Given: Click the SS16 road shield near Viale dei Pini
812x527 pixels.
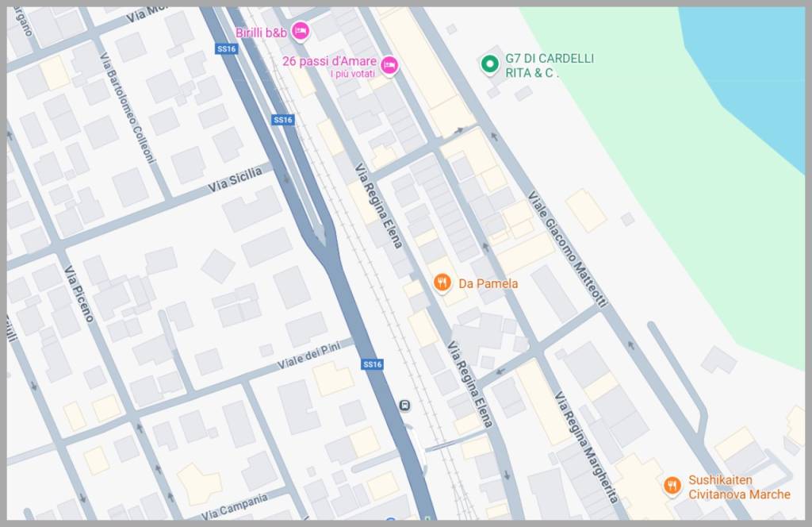Looking at the screenshot, I should click(x=373, y=364).
